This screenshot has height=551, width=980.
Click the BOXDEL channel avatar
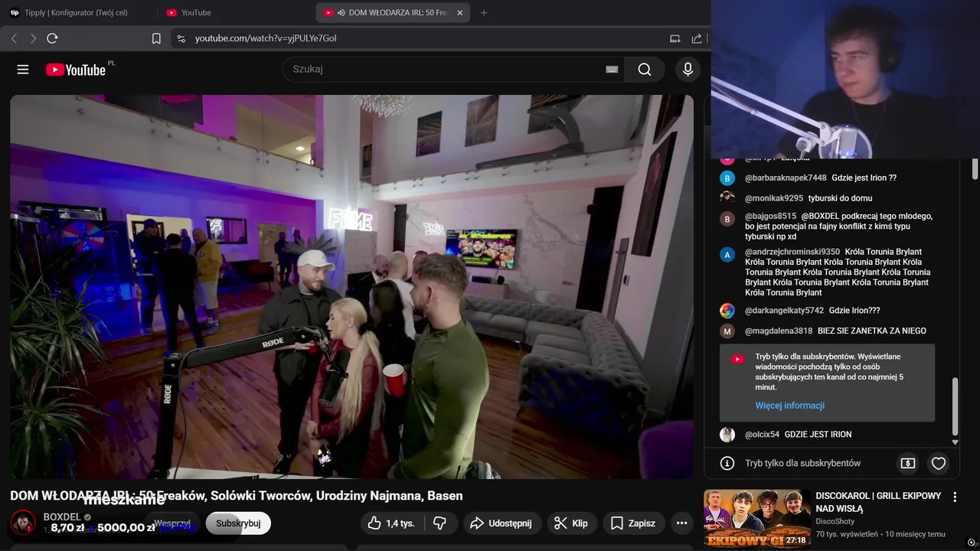[23, 523]
